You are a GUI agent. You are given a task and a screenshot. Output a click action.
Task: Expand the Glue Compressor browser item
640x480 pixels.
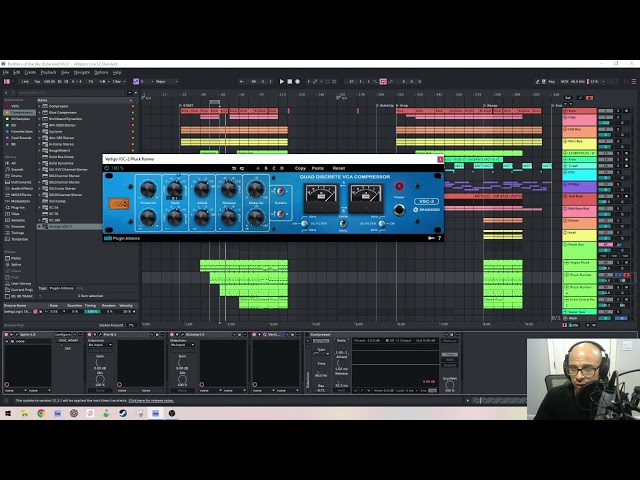[x=40, y=113]
